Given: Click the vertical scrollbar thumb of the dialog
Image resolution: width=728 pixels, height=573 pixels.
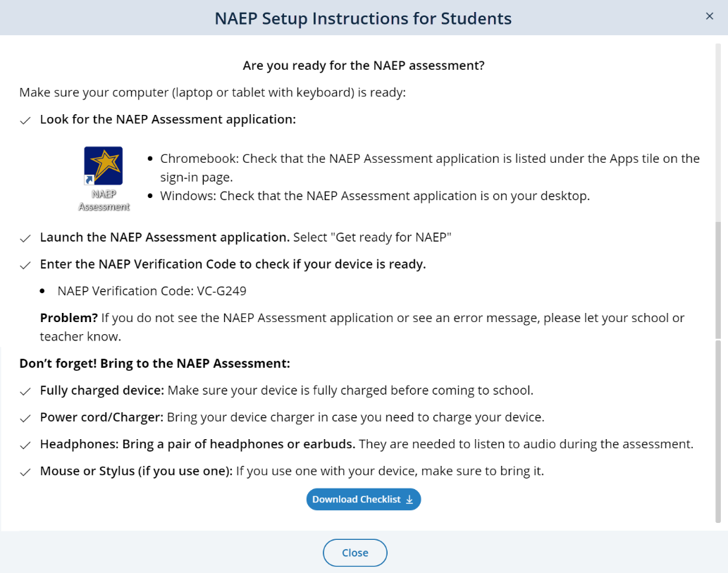Looking at the screenshot, I should point(718,366).
